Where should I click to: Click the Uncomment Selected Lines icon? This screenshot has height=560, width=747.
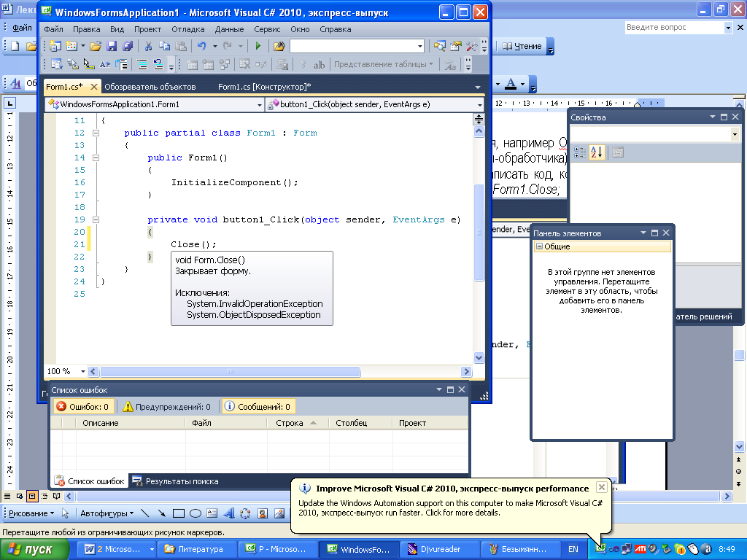pyautogui.click(x=158, y=64)
